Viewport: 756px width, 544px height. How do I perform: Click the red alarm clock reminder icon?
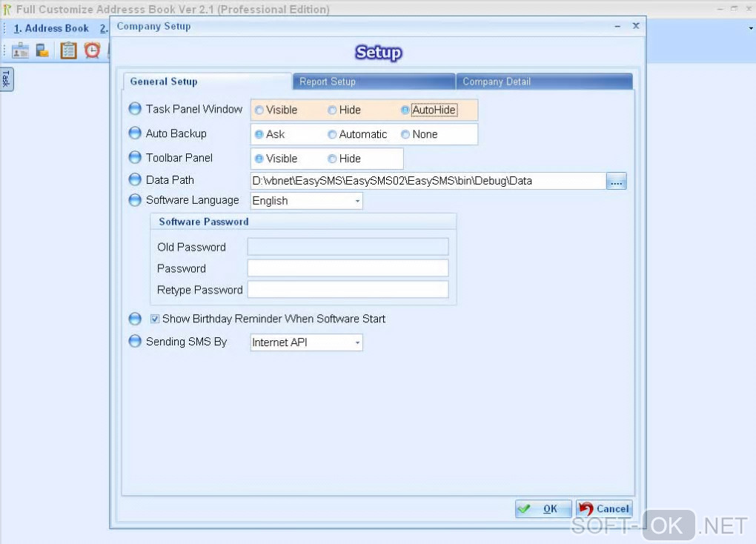coord(92,50)
